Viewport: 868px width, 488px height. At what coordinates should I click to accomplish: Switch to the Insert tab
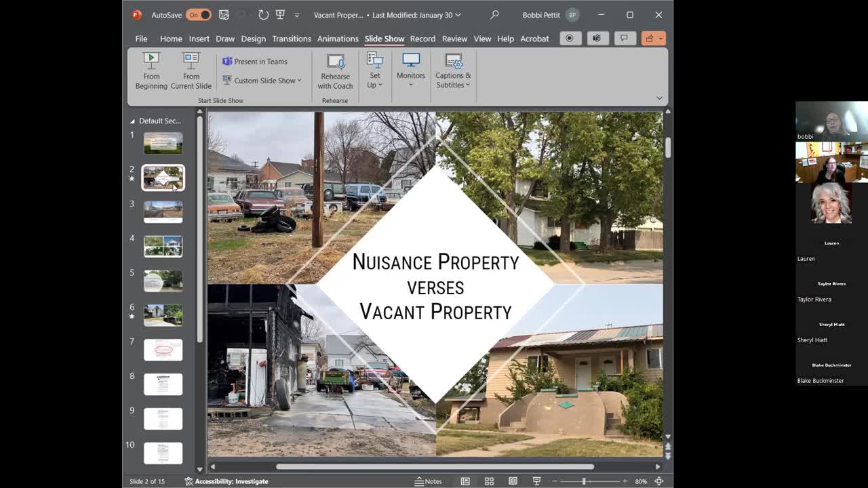coord(199,39)
